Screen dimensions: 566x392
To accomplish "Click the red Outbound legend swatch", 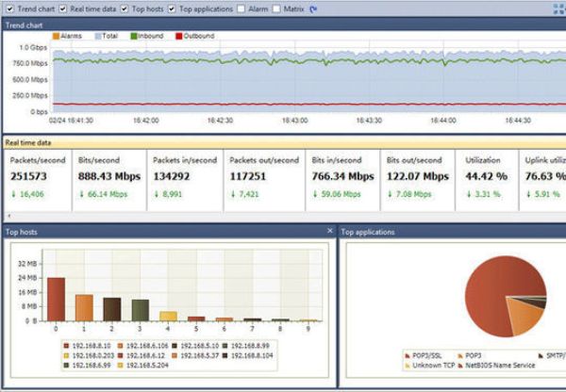I will pos(178,36).
